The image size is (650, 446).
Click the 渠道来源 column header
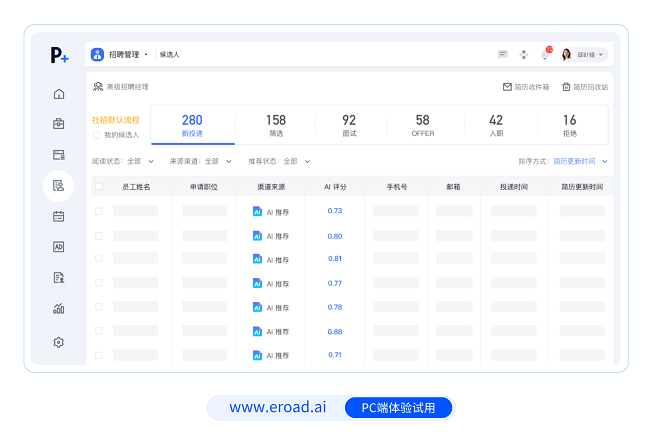coord(271,187)
